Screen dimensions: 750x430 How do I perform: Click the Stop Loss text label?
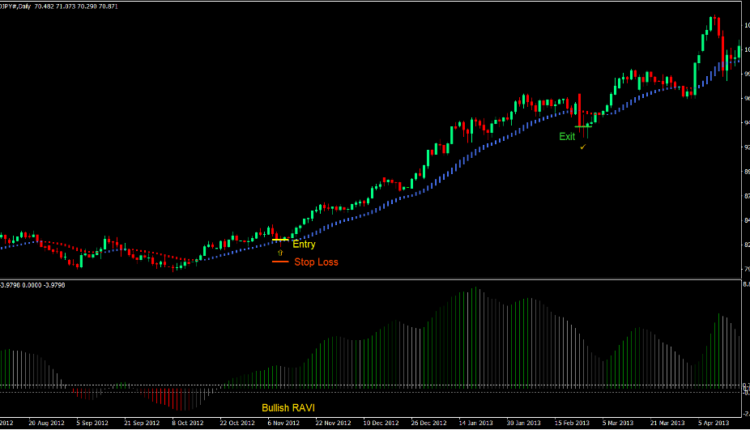[316, 262]
